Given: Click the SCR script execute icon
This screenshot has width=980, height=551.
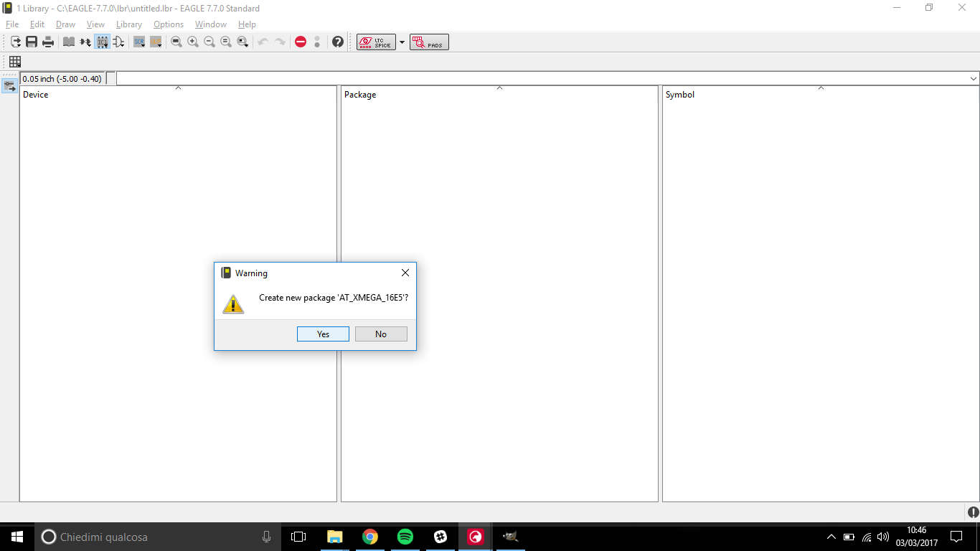Looking at the screenshot, I should (139, 42).
